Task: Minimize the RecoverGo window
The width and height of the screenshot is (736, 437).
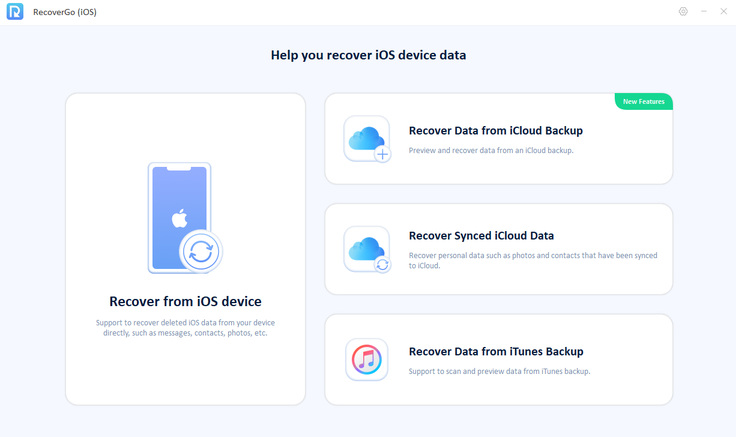Action: point(704,12)
